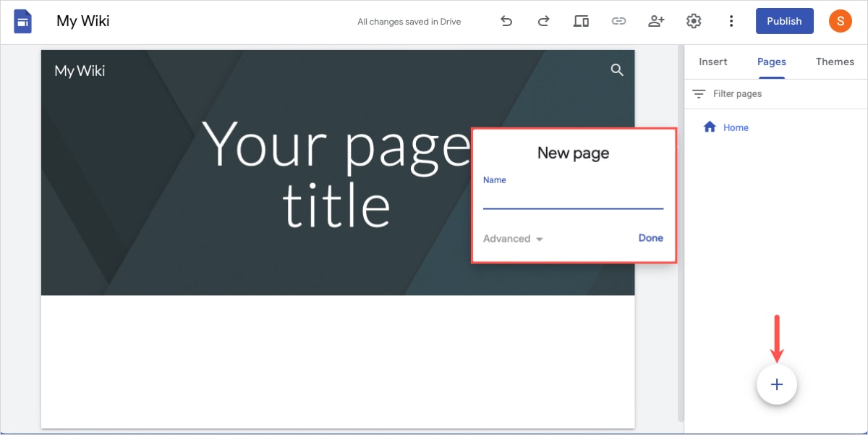This screenshot has height=435, width=868.
Task: Click the Name field to enter page name
Action: [571, 199]
